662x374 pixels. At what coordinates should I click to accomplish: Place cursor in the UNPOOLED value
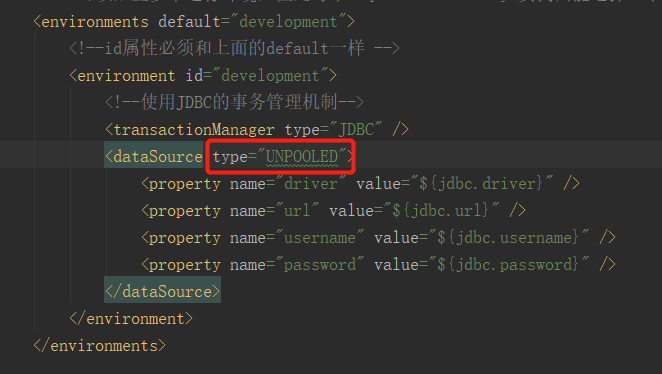(x=302, y=157)
